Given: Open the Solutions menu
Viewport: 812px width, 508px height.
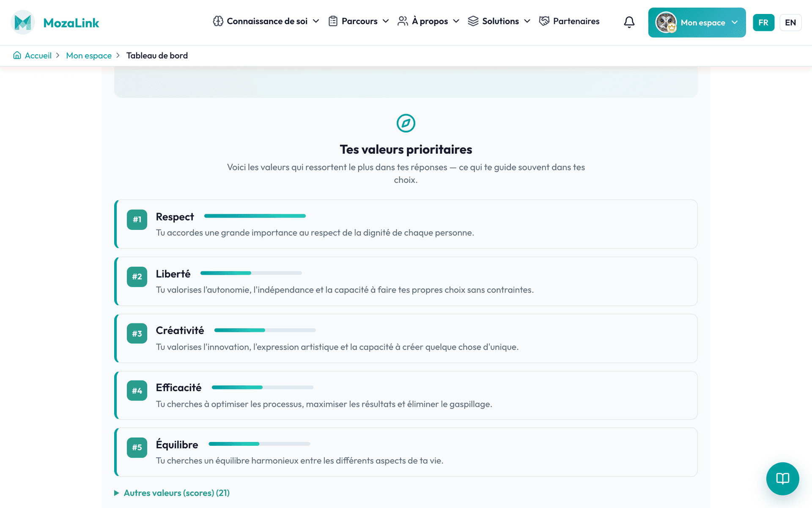Looking at the screenshot, I should coord(499,21).
